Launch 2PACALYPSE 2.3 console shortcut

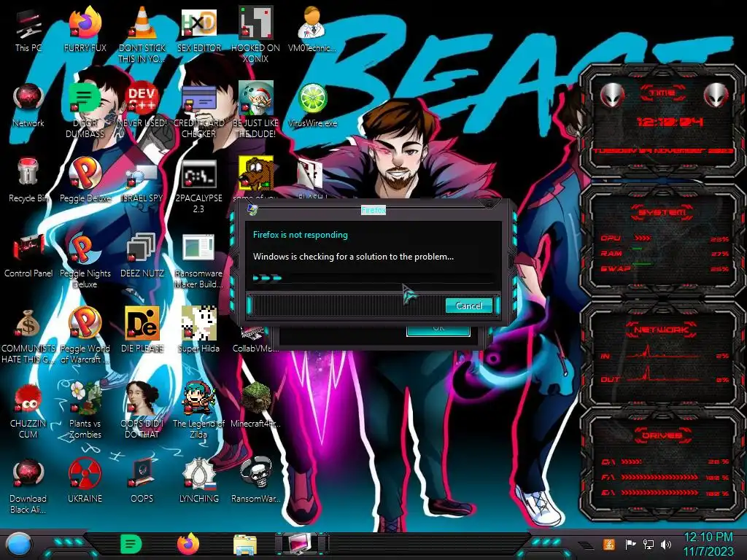(198, 186)
